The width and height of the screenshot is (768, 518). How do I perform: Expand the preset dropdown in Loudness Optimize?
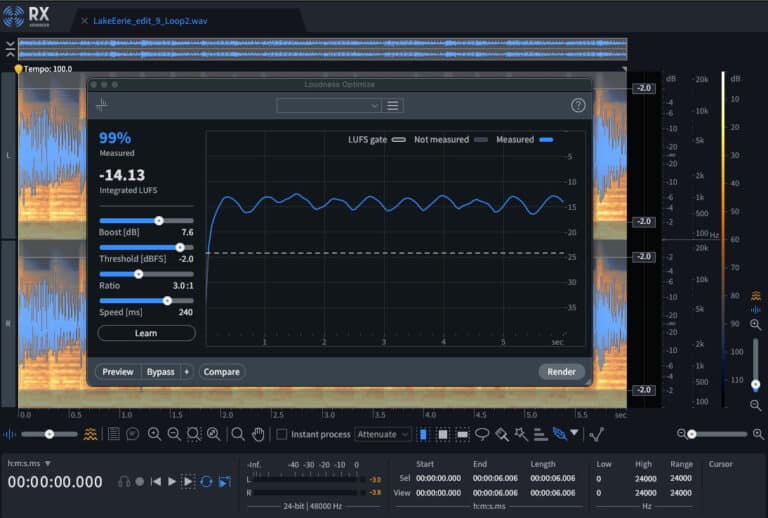(329, 105)
